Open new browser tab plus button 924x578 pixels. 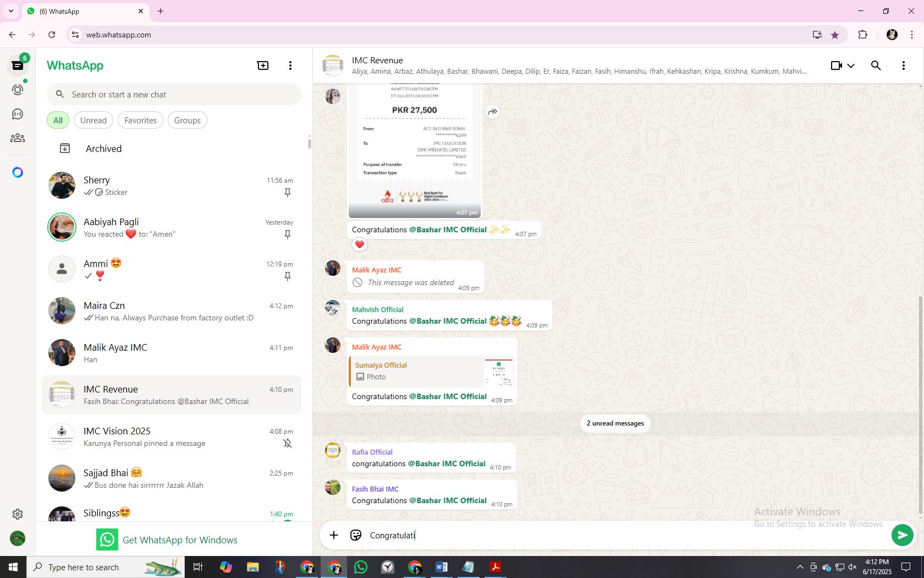161,11
